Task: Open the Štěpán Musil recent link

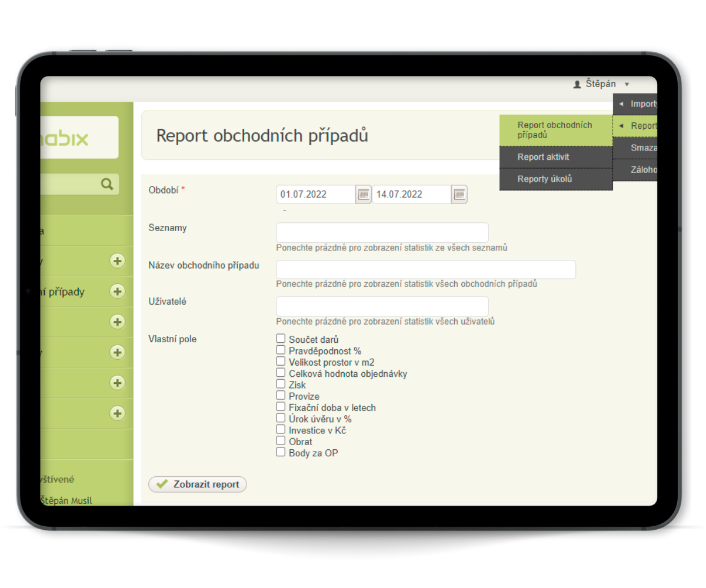Action: (x=66, y=501)
